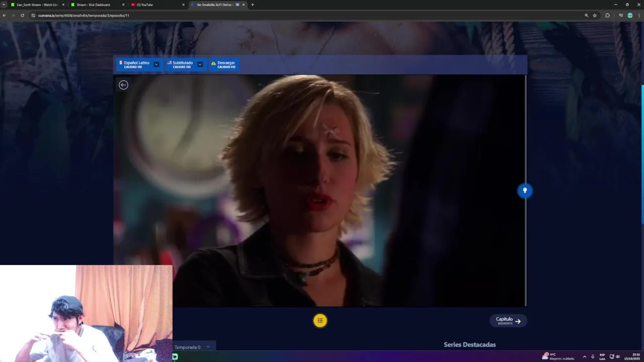
Task: Bookmark this page with star icon
Action: (595, 16)
